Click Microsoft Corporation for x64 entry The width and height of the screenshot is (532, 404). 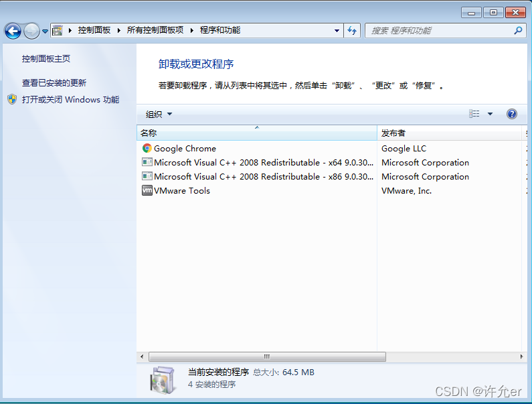[x=425, y=163]
